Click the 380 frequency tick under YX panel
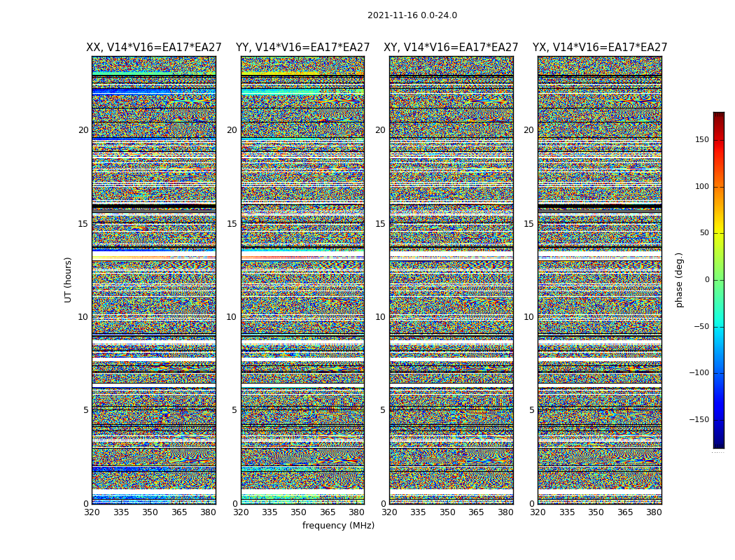735x560 pixels. pos(654,512)
